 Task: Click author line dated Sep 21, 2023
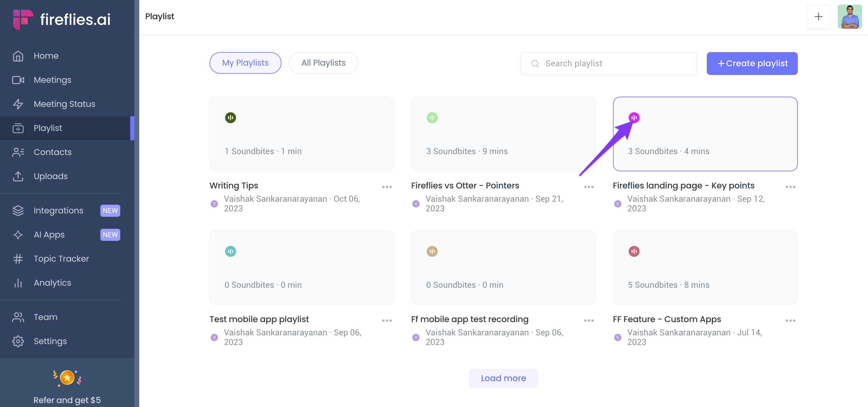coord(494,204)
